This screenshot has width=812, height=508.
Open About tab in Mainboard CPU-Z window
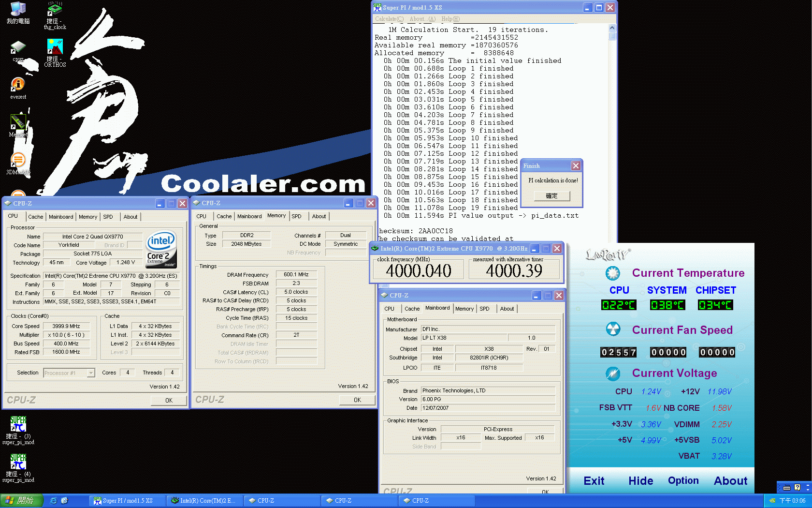click(507, 309)
